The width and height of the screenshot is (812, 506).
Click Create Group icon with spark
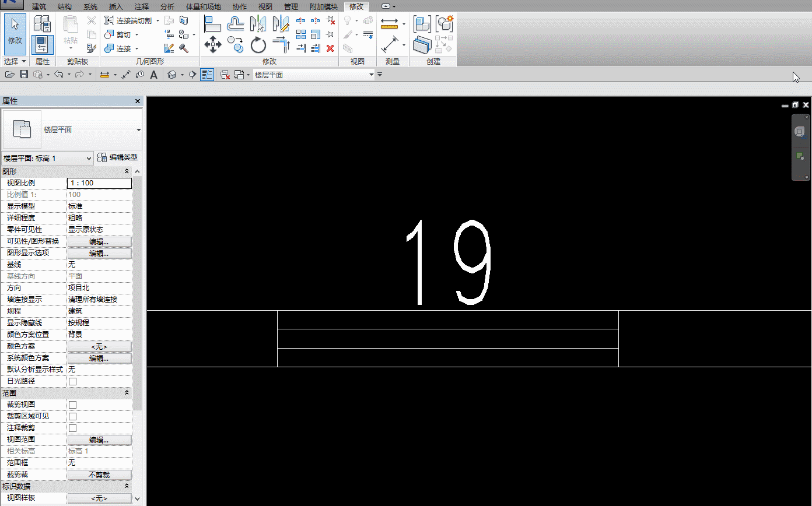444,24
